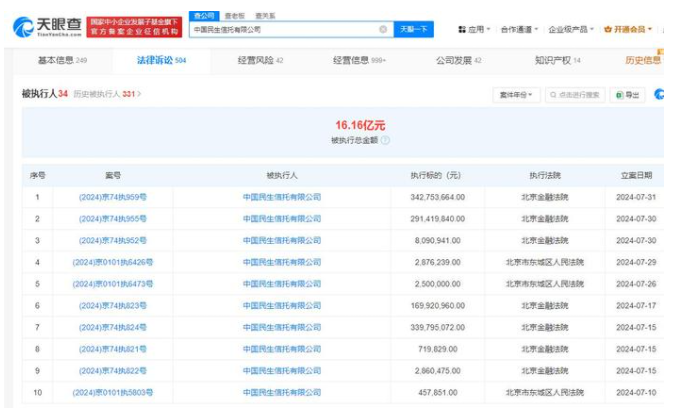684x411 pixels.
Task: Click 中国民生信托有限公司 in row 10
Action: click(282, 393)
